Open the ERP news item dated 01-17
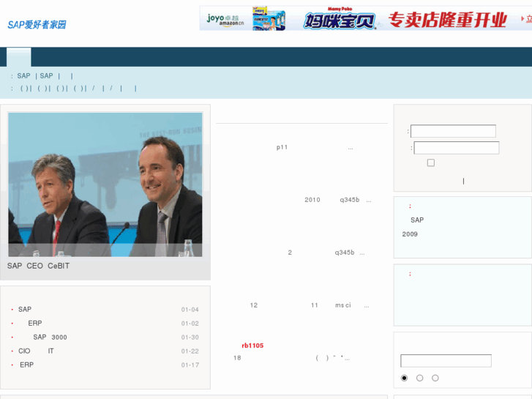 (26, 365)
